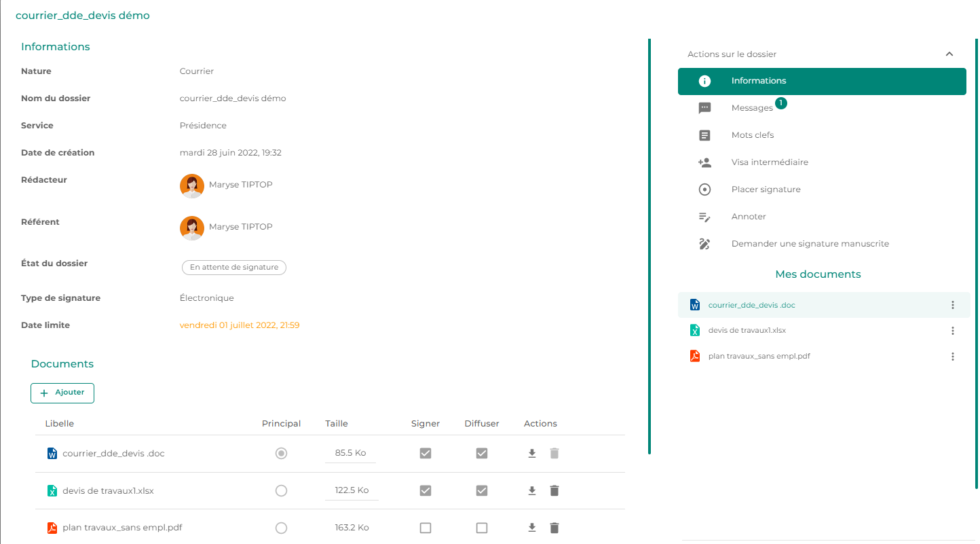Open options menu for plan travaux_sans empl.pdf
Viewport: 980px width, 544px height.
(953, 357)
